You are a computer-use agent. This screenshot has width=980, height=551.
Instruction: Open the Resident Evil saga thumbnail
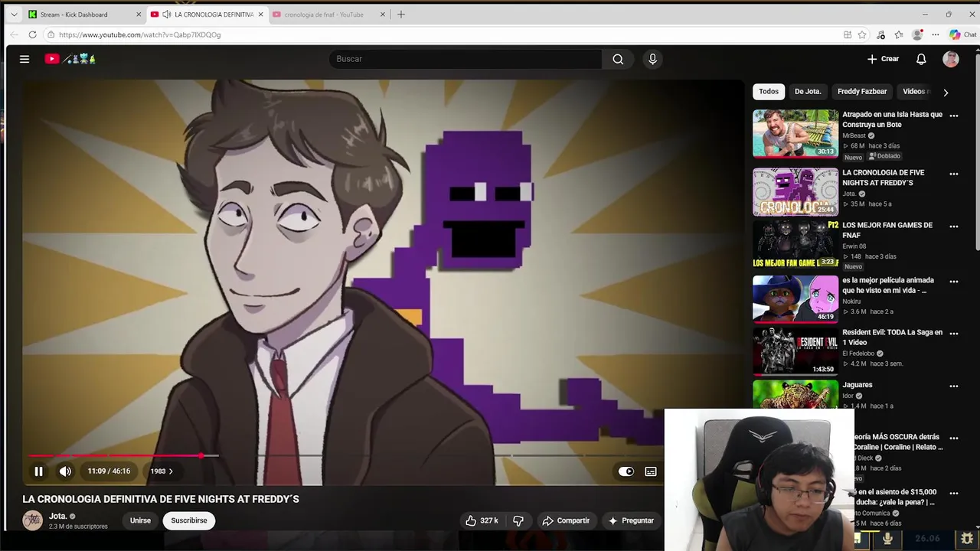click(795, 351)
